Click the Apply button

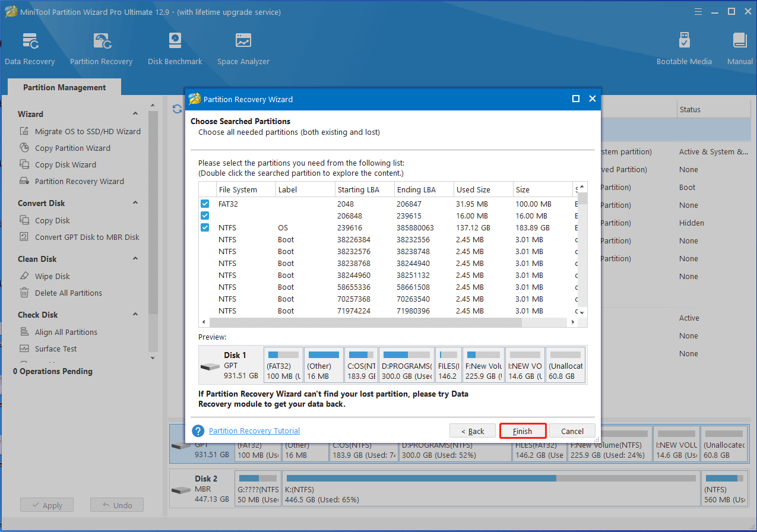(46, 505)
